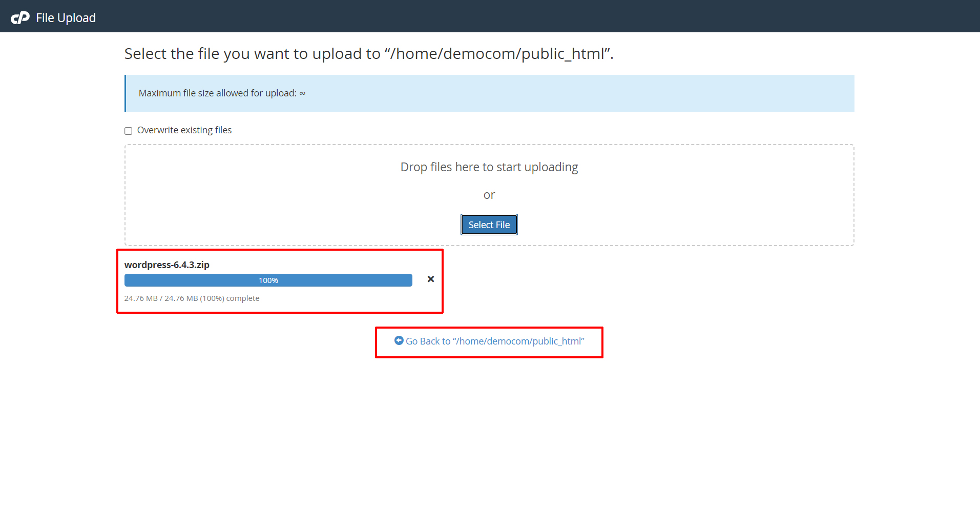Click the "or" text in drop zone
The height and width of the screenshot is (507, 980).
(x=489, y=195)
